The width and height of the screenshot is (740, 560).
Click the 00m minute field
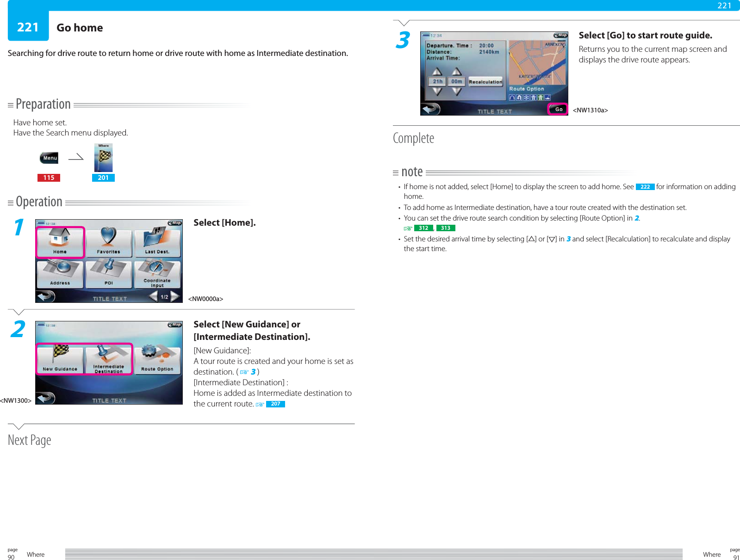coord(457,81)
